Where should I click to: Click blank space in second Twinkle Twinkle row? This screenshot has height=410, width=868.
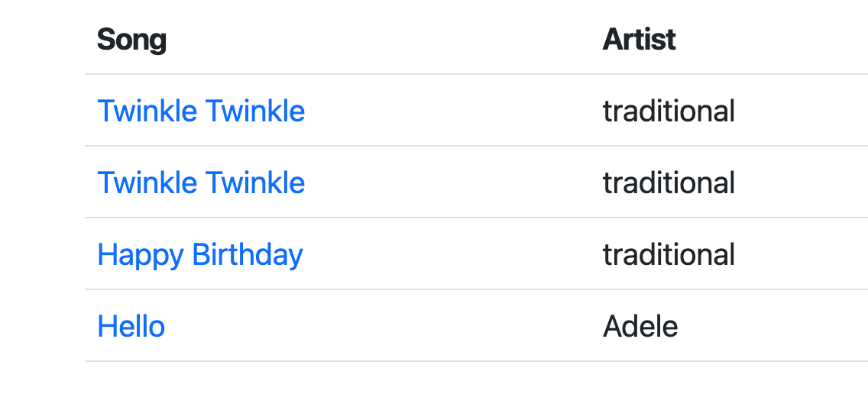point(451,183)
